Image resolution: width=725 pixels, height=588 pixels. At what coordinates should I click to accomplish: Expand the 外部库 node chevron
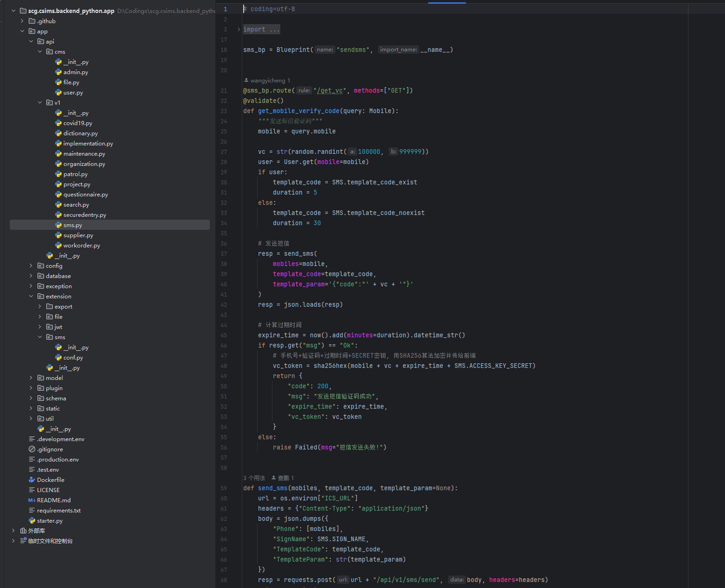click(x=13, y=531)
